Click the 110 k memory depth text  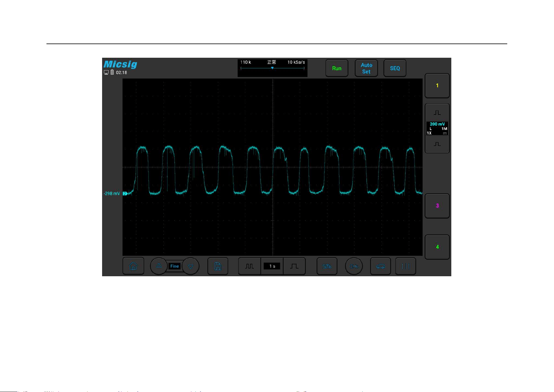[246, 62]
